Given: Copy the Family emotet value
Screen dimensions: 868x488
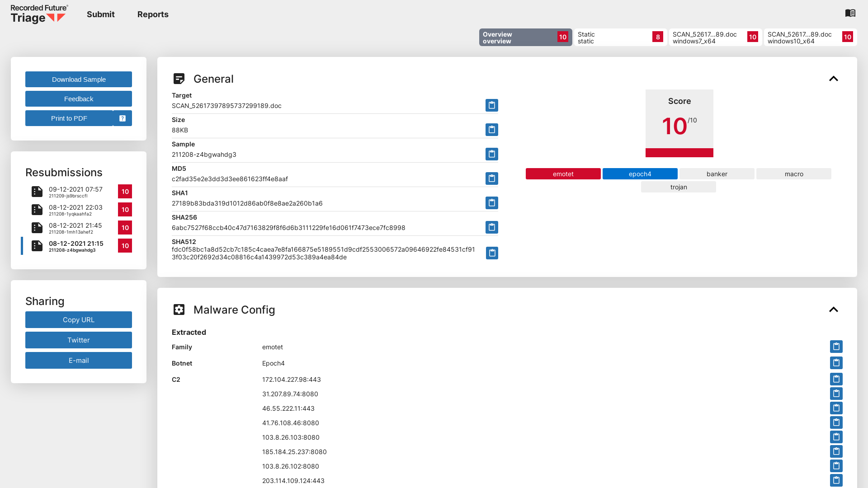Looking at the screenshot, I should click(836, 347).
